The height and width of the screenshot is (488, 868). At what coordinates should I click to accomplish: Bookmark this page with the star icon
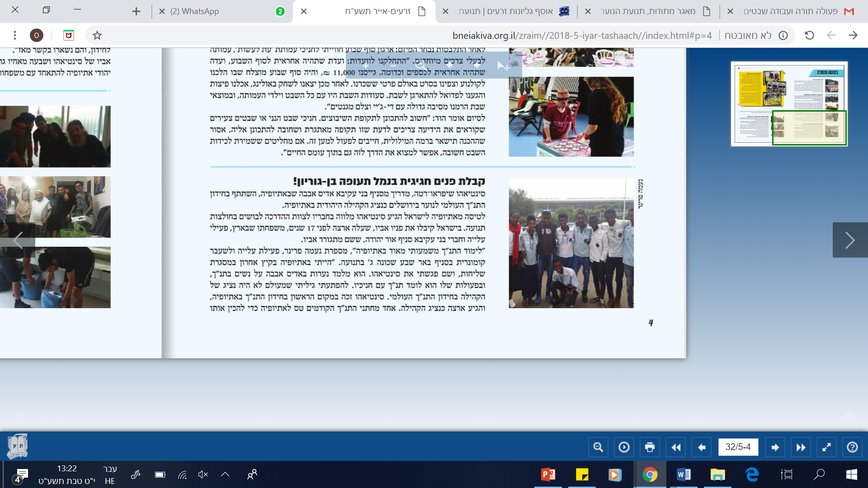[x=97, y=35]
